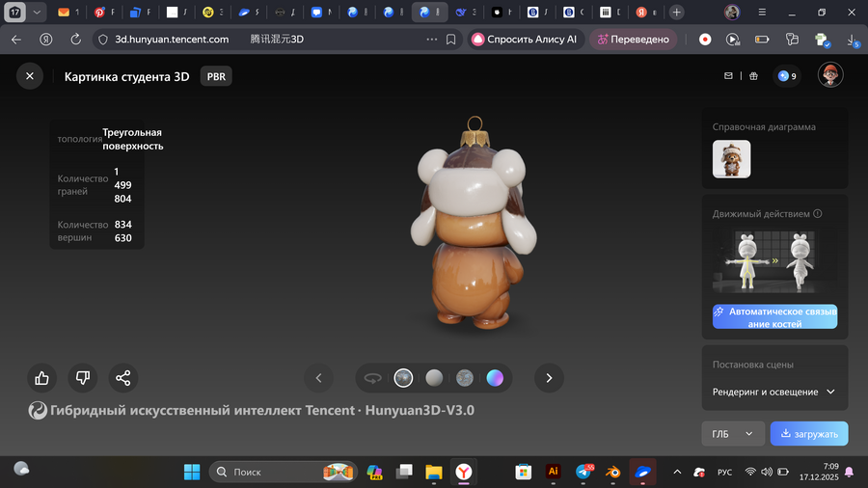Switch to the plain gray clay render sphere

434,378
